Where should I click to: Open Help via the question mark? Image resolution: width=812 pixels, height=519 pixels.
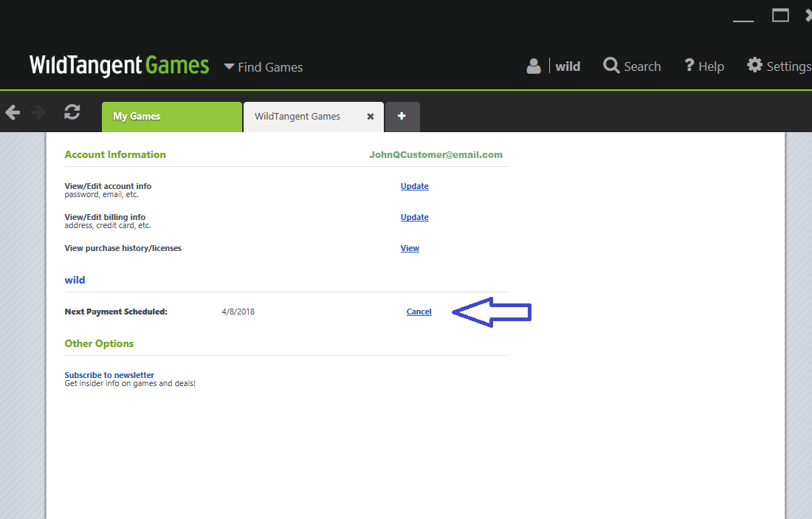click(689, 66)
